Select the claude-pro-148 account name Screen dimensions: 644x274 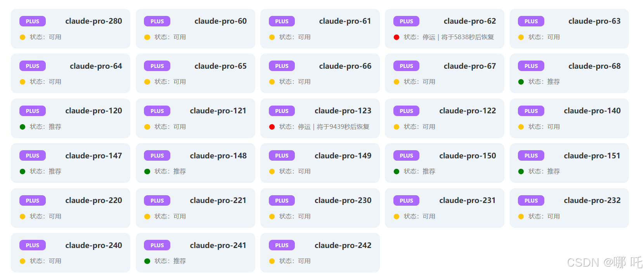[x=218, y=156]
